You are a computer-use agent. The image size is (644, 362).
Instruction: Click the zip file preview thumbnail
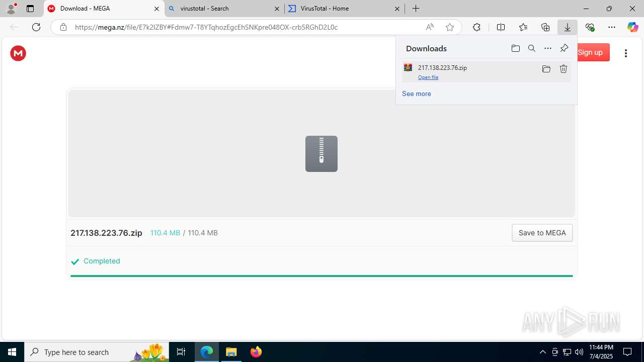321,154
